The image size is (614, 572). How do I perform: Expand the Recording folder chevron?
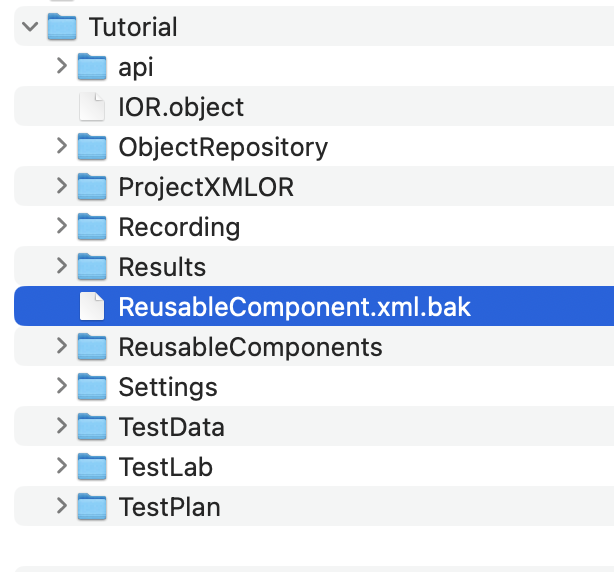pos(62,226)
